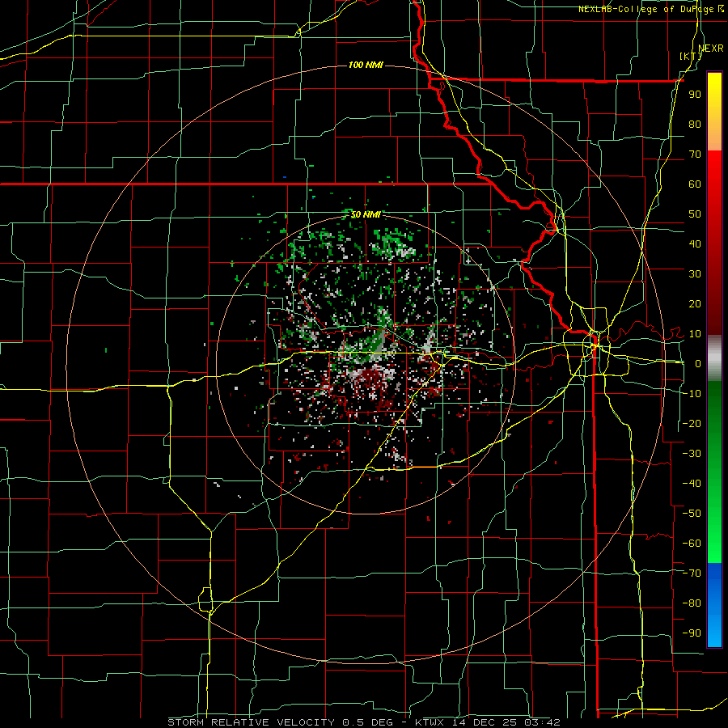Click the -50 value on velocity scale
728x728 pixels.
tap(692, 513)
